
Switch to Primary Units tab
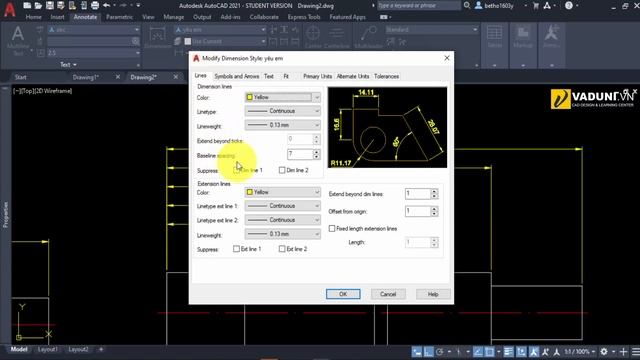point(317,76)
